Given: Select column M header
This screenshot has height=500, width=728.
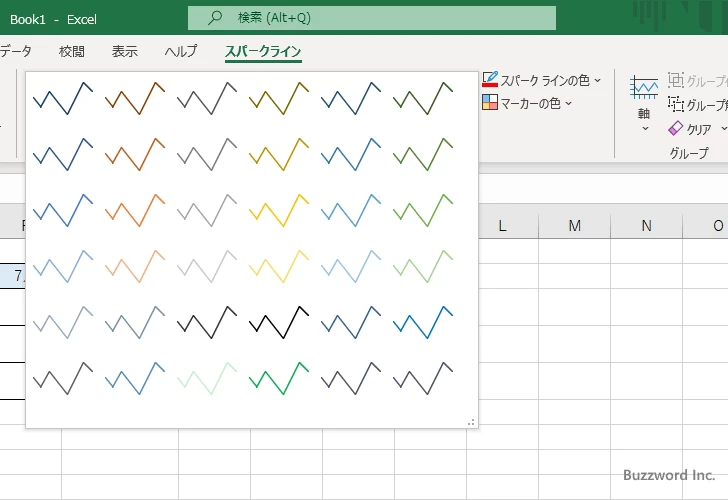Looking at the screenshot, I should [574, 226].
